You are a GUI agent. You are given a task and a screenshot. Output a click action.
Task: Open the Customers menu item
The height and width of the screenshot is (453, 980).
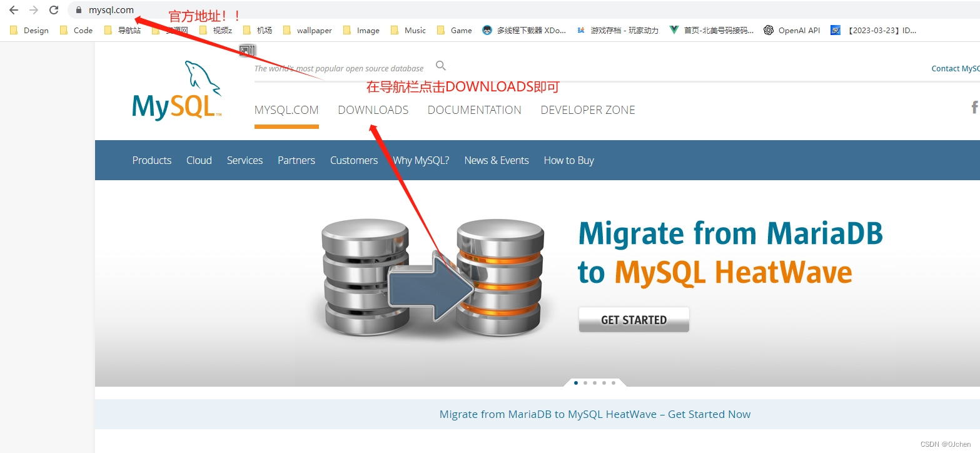click(x=354, y=160)
